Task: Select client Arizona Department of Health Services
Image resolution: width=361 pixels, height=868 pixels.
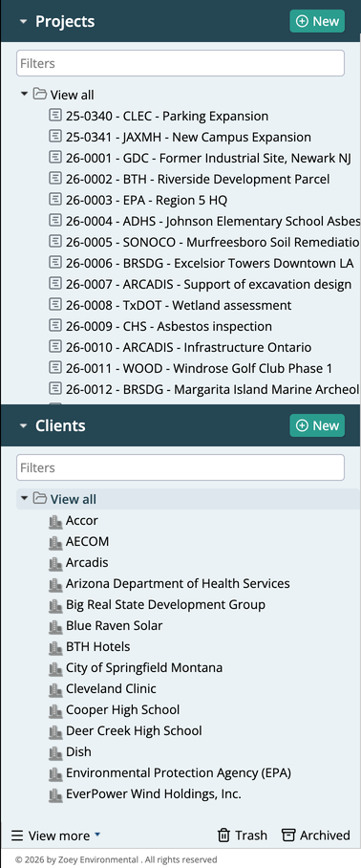Action: pos(178,583)
